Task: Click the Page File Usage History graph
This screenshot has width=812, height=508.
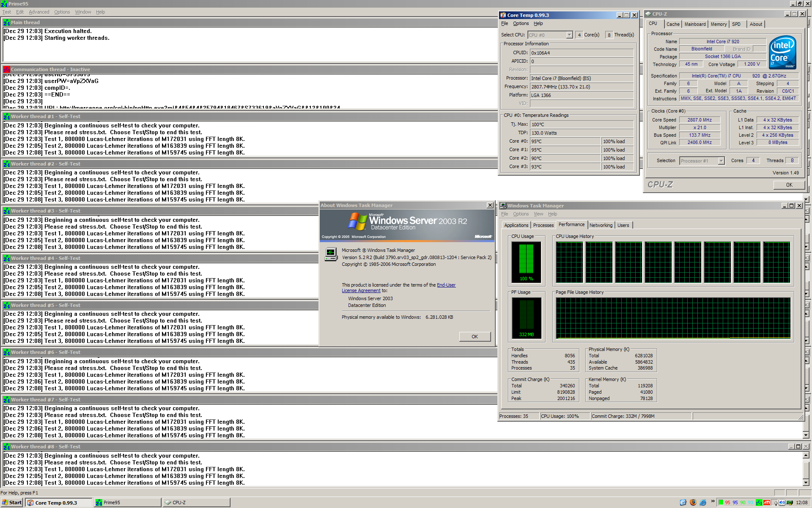Action: (673, 318)
